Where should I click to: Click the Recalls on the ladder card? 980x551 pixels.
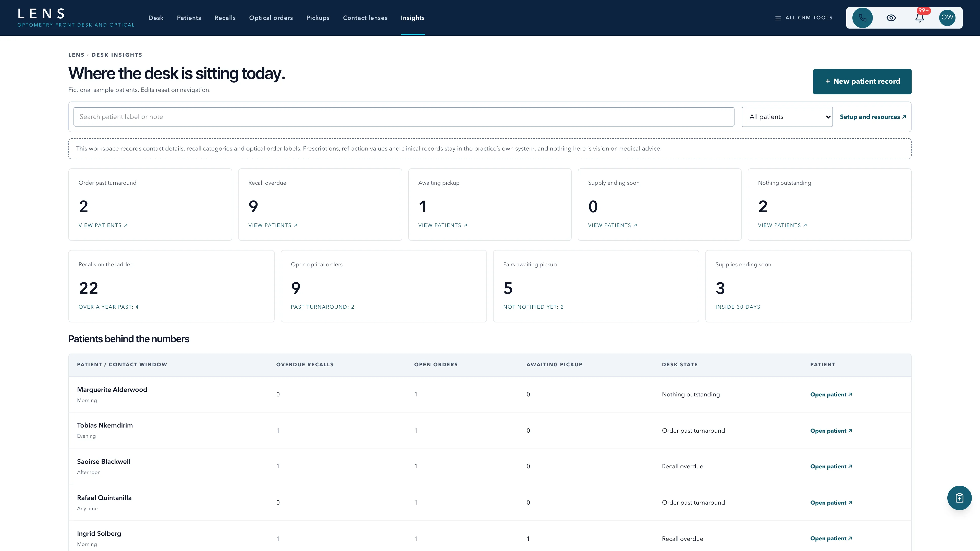[171, 286]
